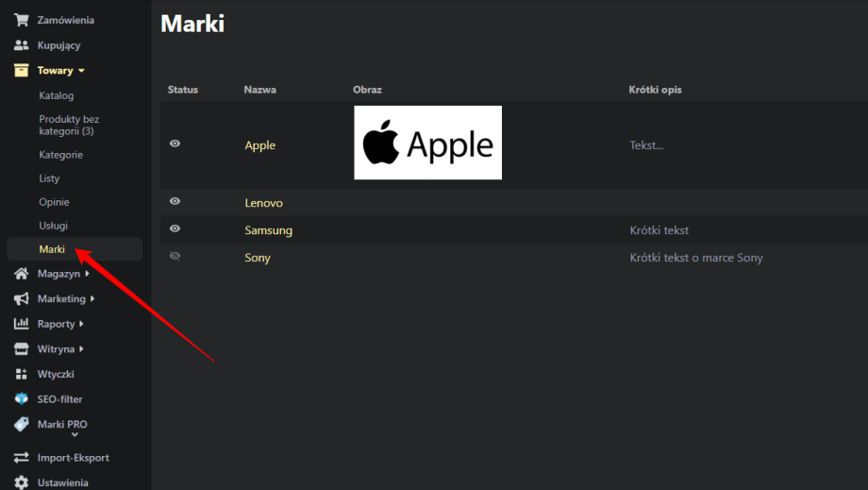Show the hidden Sony brand
This screenshot has height=490, width=868.
175,256
